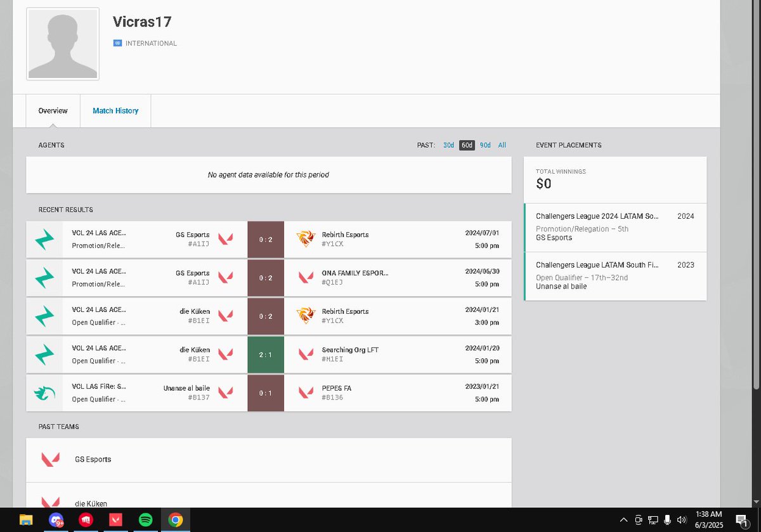Open Challengers League 2024 LATAM placement
Viewport: 761px width, 532px height.
point(615,227)
